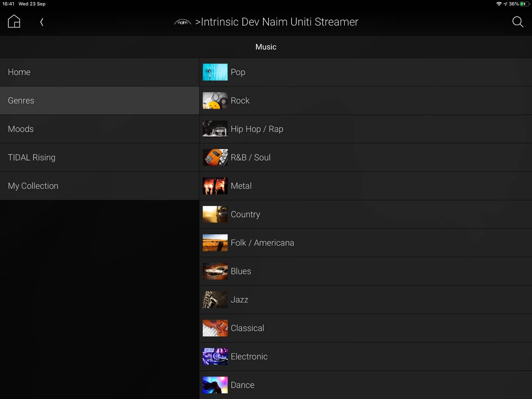Viewport: 532px width, 399px height.
Task: Open the Pop genre thumbnail
Action: point(215,72)
